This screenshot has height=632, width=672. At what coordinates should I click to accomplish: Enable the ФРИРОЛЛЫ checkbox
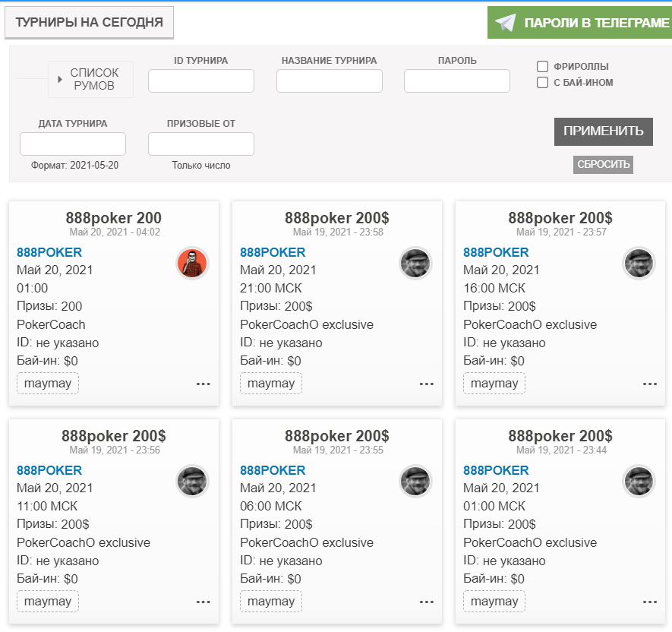pyautogui.click(x=543, y=66)
